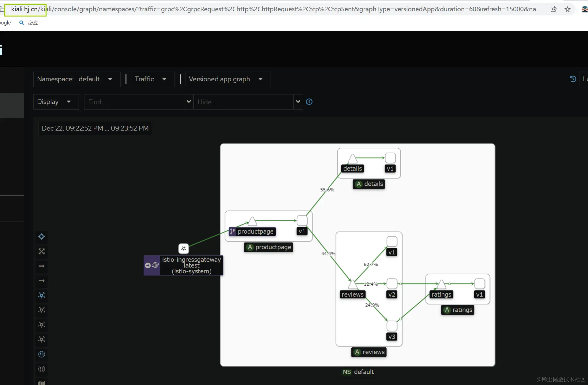Open the Traffic dropdown
This screenshot has width=588, height=385.
(152, 79)
